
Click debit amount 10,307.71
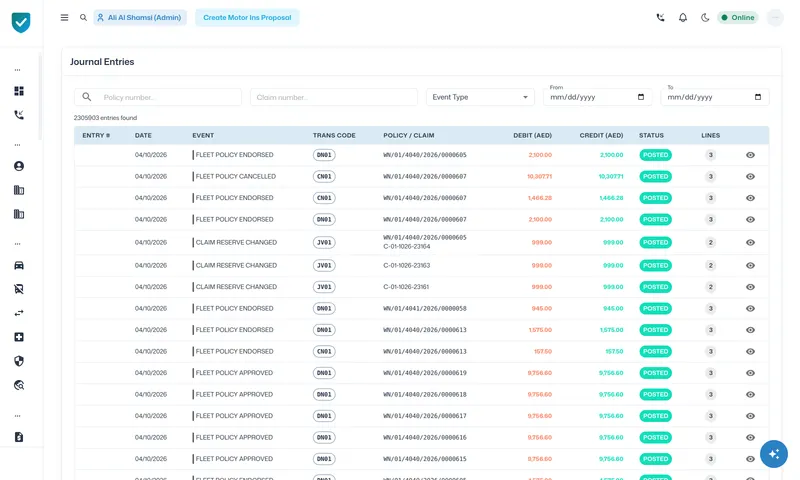coord(539,176)
